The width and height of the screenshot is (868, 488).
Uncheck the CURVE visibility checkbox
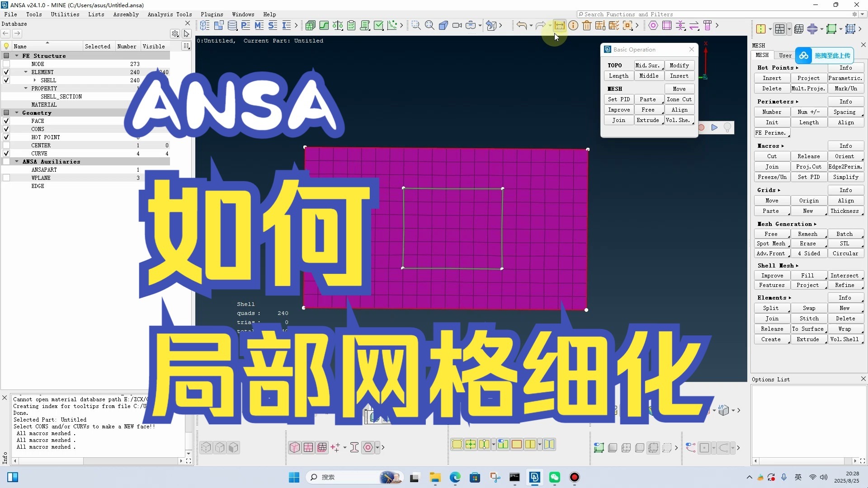tap(6, 154)
